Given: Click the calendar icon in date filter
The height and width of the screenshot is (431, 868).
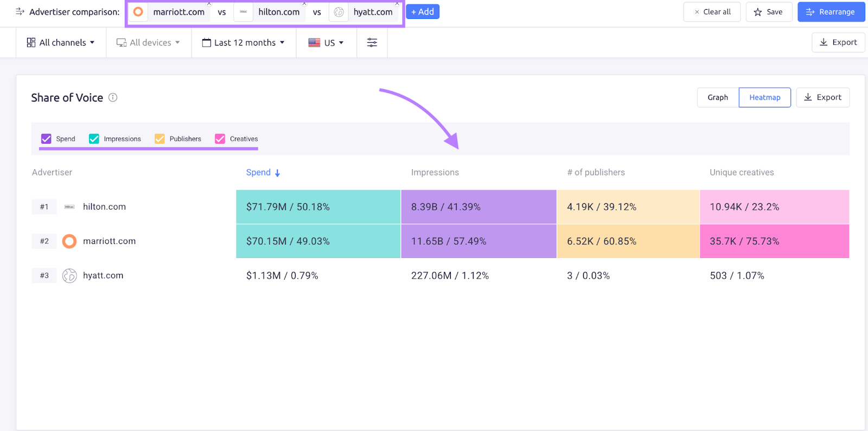Looking at the screenshot, I should coord(206,42).
